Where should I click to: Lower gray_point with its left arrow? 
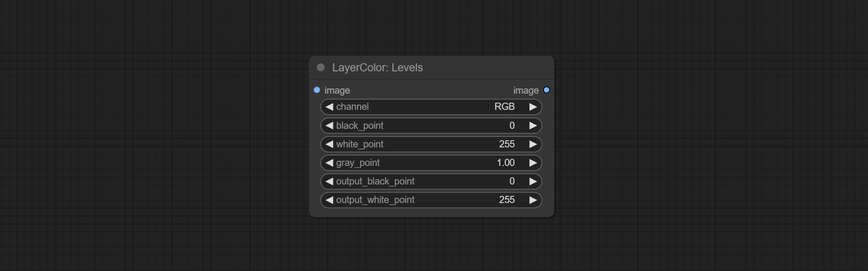[329, 163]
